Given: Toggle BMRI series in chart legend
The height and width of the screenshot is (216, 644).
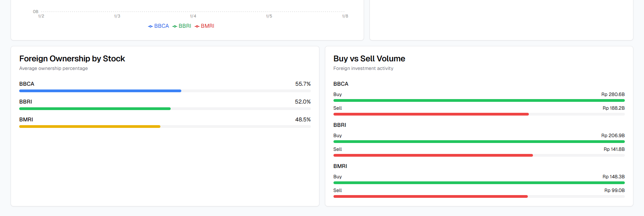Looking at the screenshot, I should coord(204,26).
